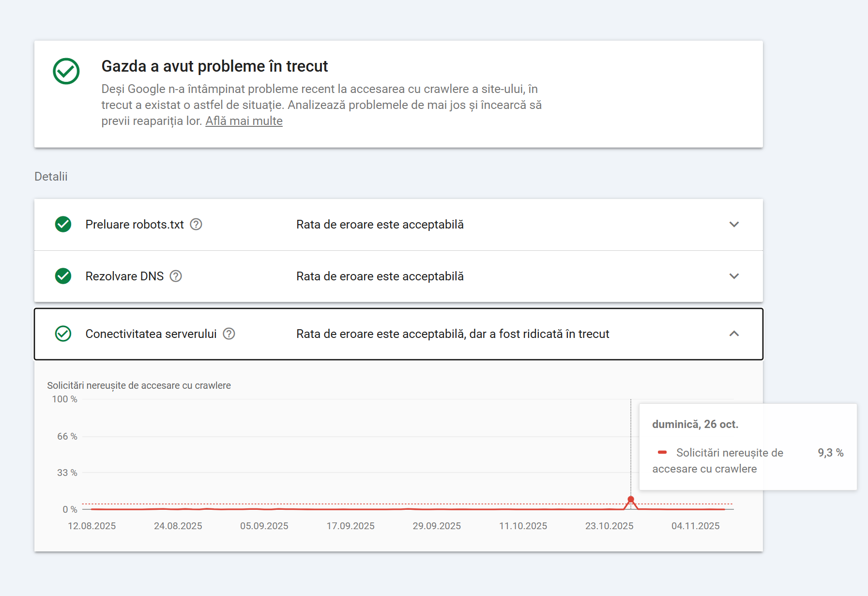Select the red data point on 26 oct

(631, 499)
